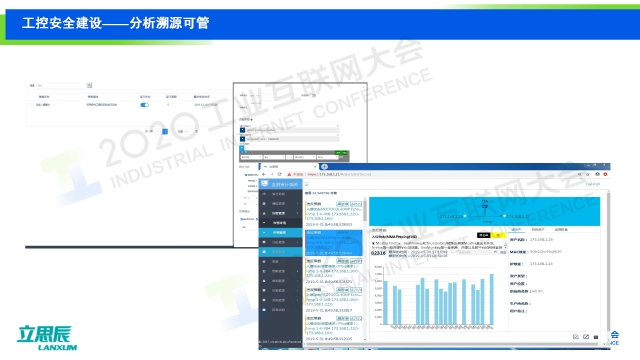Open the page size dropdown in pagination
Screen dimensions: 640x360
[183, 131]
